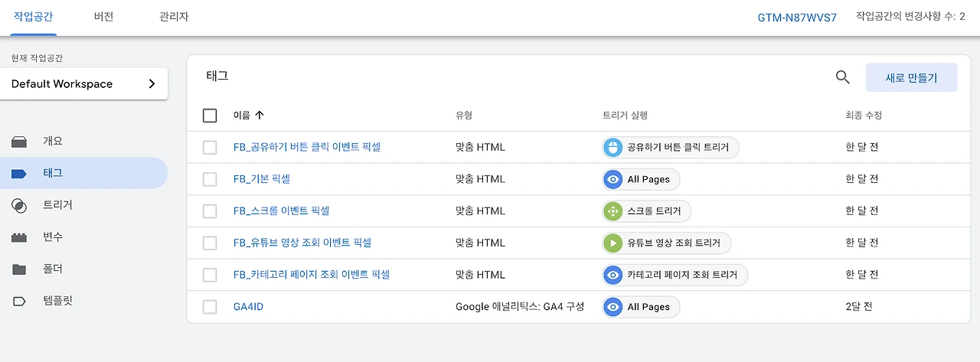980x362 pixels.
Task: Open 작업공간의 변경사항 수 indicator
Action: [910, 17]
